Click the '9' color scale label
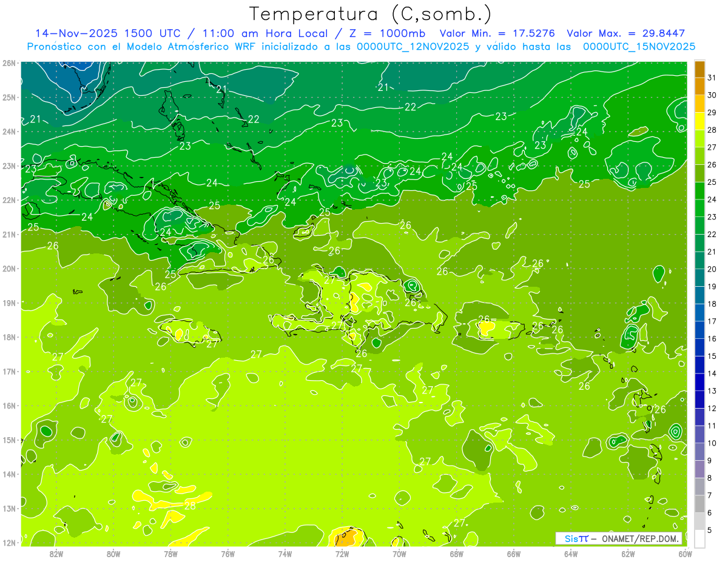Screen dimensions: 728x562 [x=710, y=460]
